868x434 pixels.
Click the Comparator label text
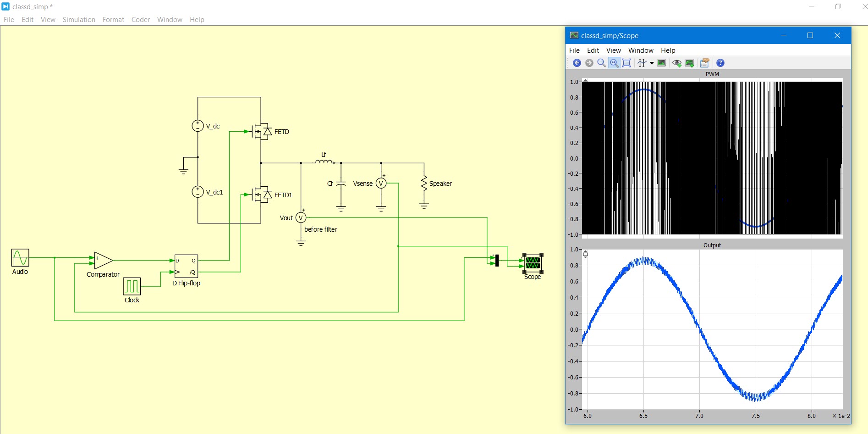[x=103, y=274]
